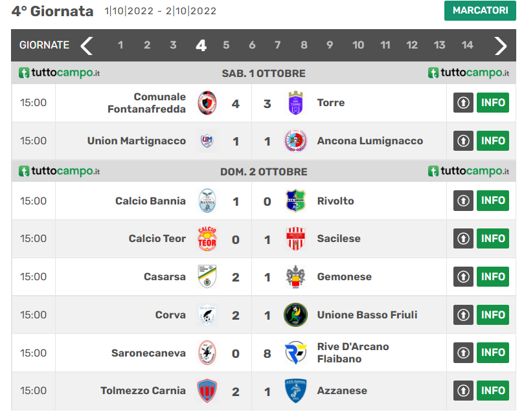Click the Torre team crest

(x=295, y=103)
